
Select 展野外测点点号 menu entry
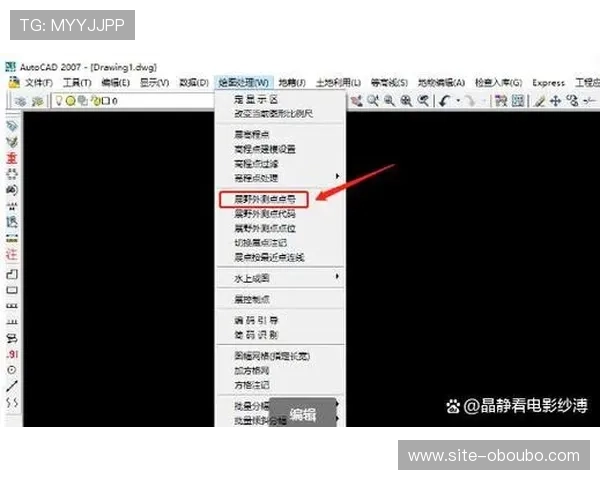264,199
